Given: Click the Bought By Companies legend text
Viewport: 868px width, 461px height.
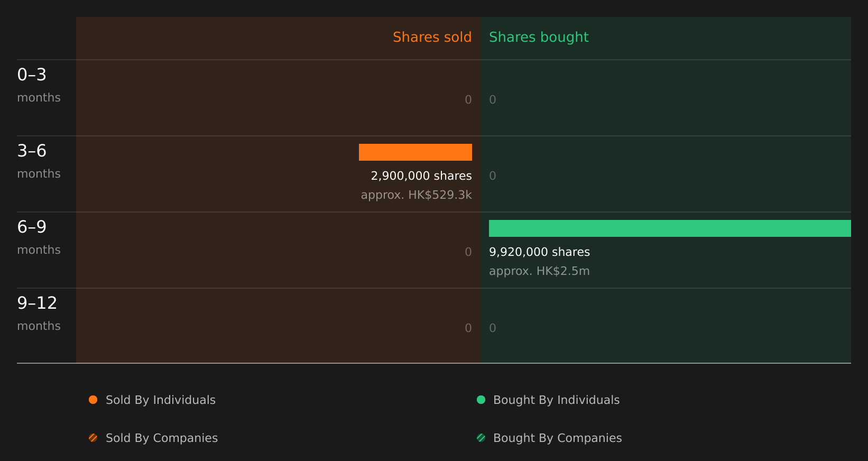Looking at the screenshot, I should 557,438.
